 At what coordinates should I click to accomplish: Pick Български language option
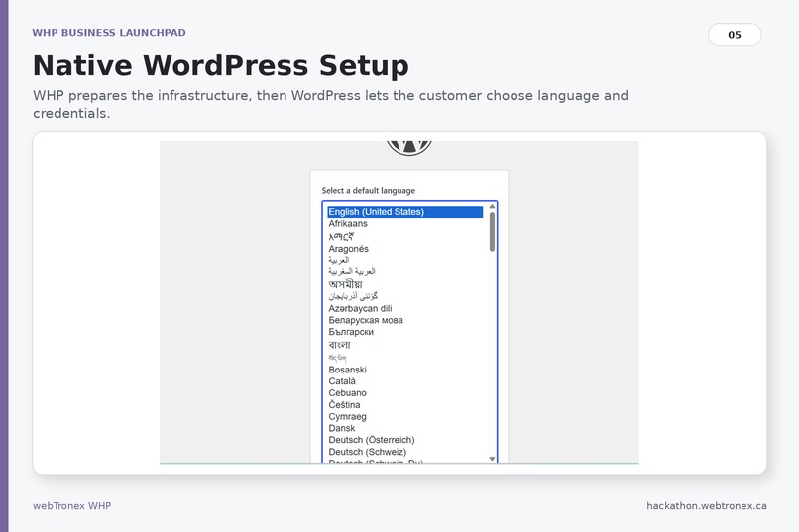point(351,332)
